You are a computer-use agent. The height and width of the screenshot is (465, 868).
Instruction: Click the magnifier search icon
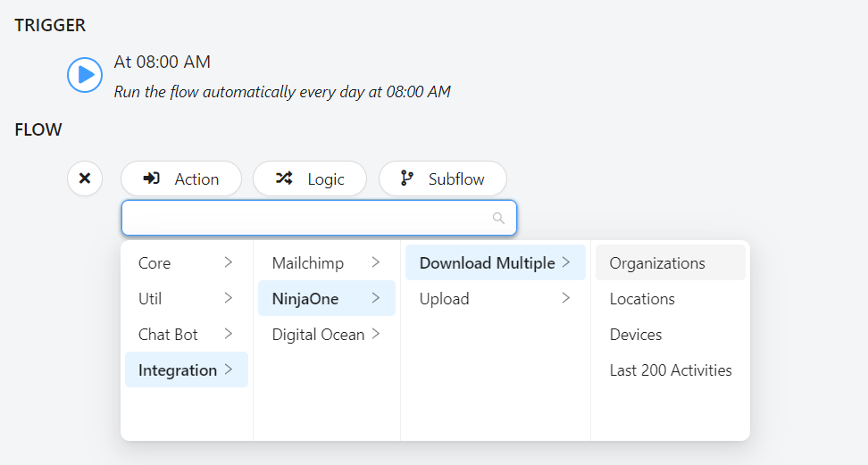pos(498,218)
